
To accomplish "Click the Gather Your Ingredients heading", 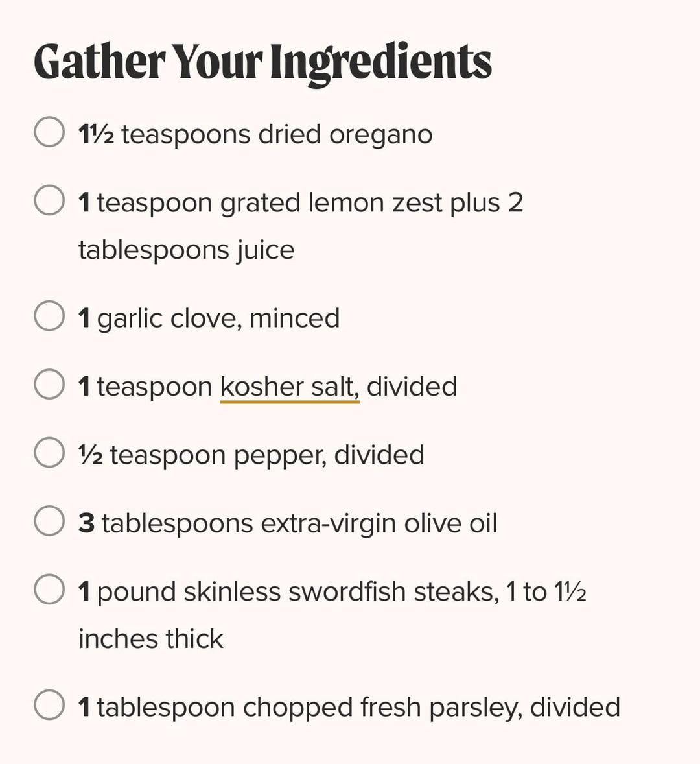I will (262, 62).
